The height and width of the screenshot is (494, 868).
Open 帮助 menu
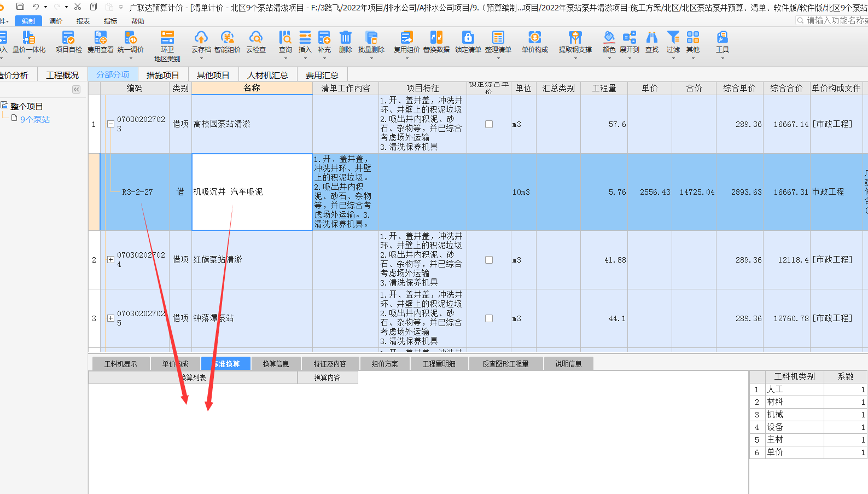pos(138,21)
